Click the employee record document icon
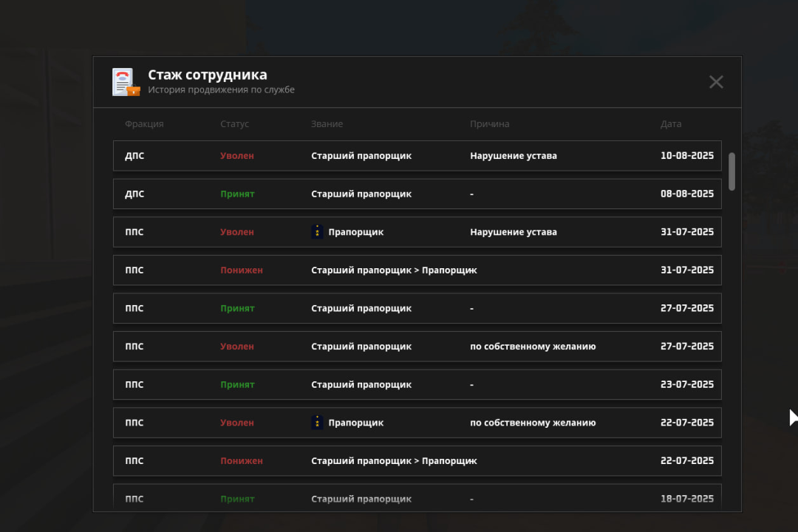Screen dimensions: 798x532 point(126,82)
